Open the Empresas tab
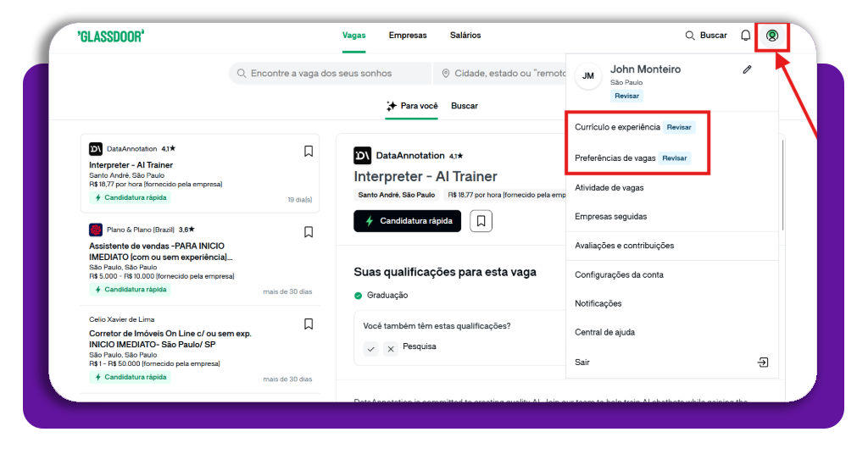Image resolution: width=868 pixels, height=454 pixels. pos(408,36)
